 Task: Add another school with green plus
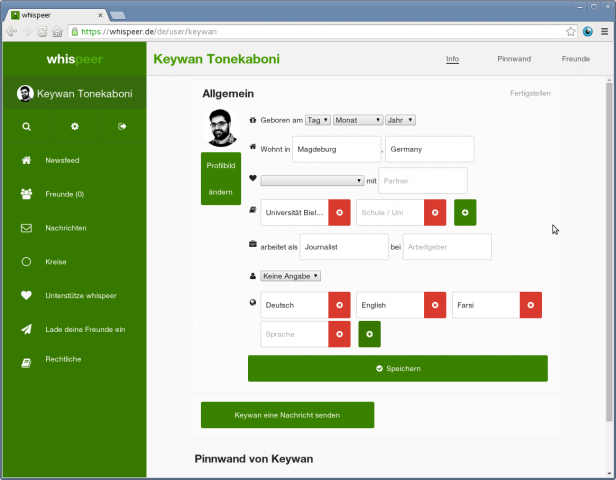coord(465,212)
